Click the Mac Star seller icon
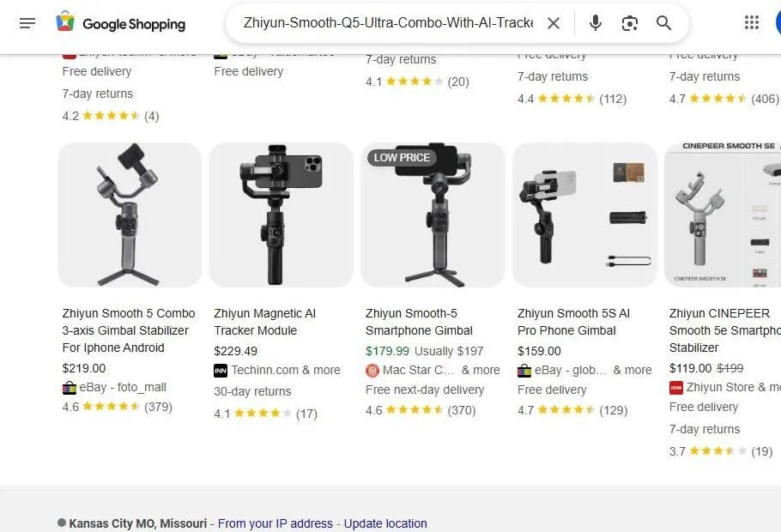This screenshot has height=532, width=781. (x=372, y=370)
